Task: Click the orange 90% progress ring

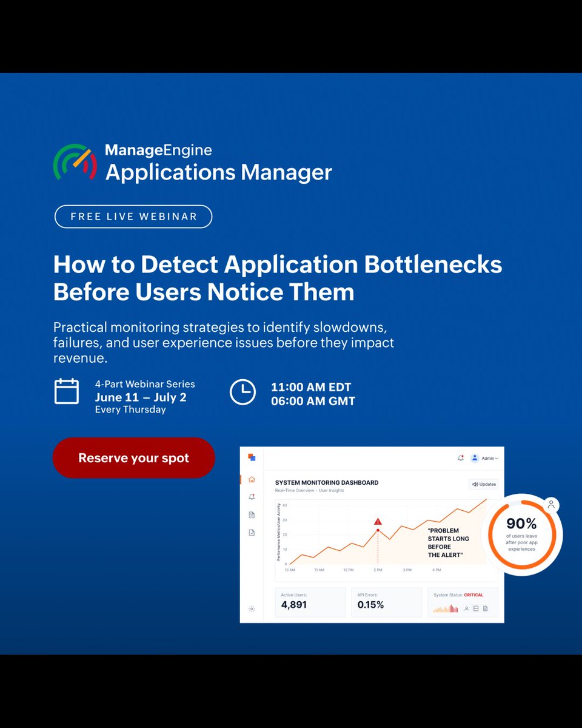Action: (521, 534)
